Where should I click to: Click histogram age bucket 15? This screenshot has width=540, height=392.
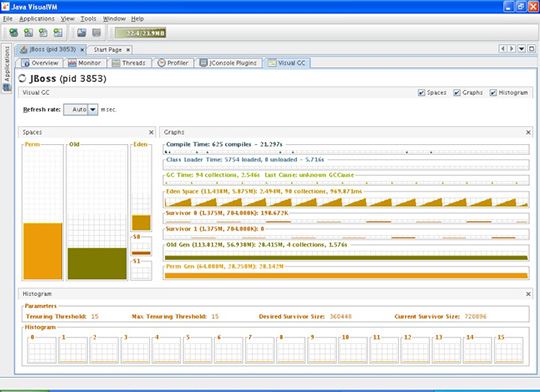(509, 350)
